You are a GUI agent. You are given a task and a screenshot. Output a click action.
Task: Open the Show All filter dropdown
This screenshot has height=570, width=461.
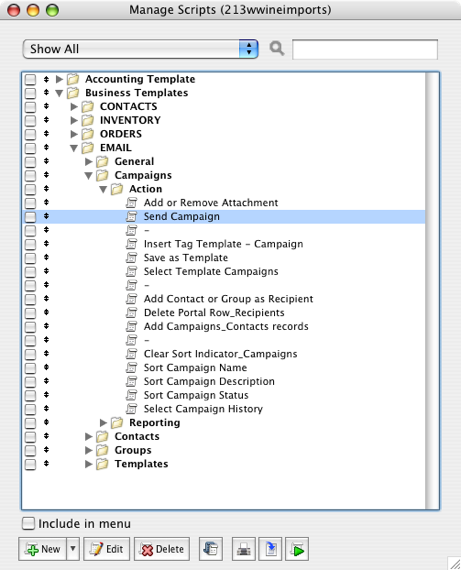[140, 49]
